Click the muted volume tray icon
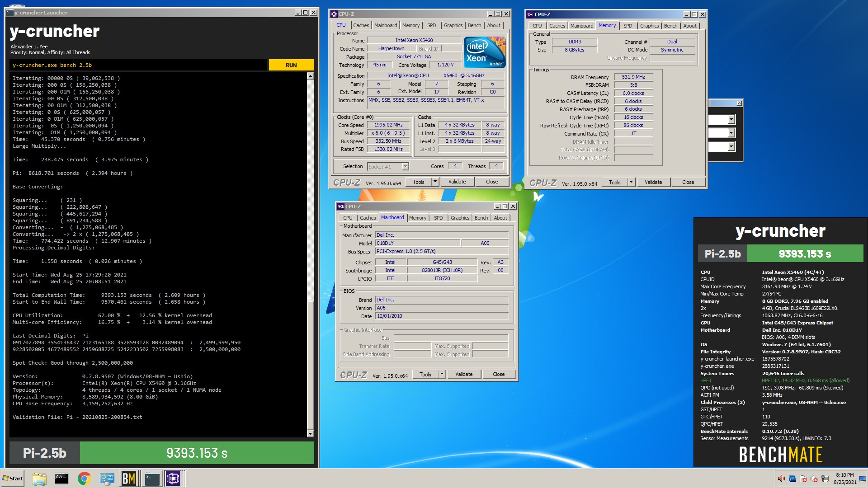Screen dimensions: 868x488 click(x=814, y=479)
